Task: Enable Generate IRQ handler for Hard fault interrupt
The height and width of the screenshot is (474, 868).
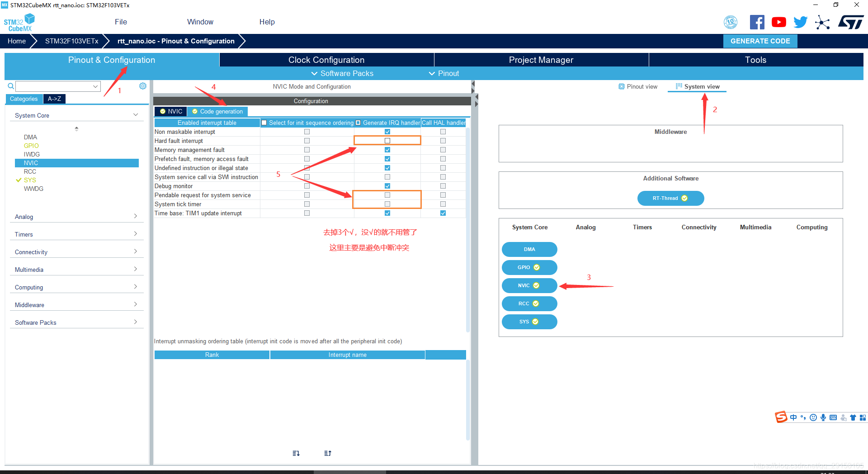Action: (x=387, y=141)
